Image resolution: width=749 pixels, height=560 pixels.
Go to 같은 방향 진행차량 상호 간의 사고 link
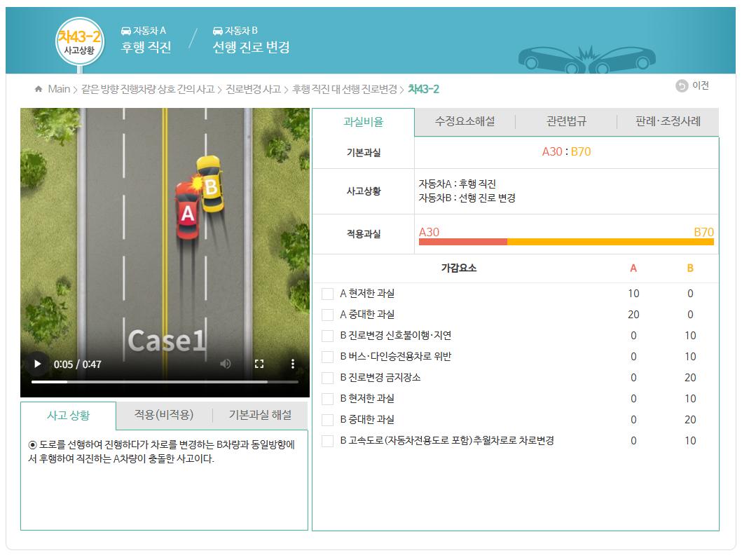pyautogui.click(x=147, y=89)
